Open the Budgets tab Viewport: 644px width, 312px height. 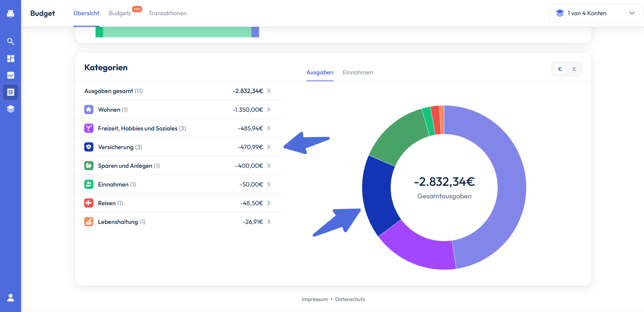point(120,13)
